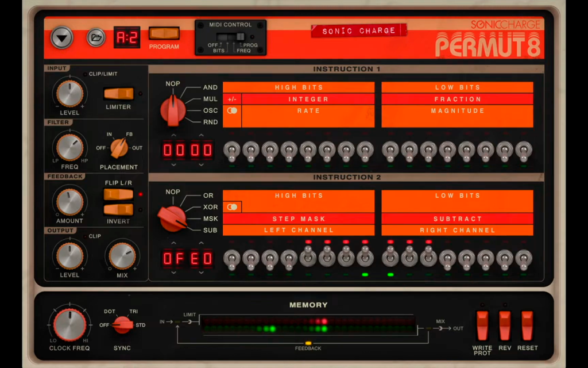Toggle the FLIP L/R feedback switch
Screen dimensions: 588x368
[118, 194]
